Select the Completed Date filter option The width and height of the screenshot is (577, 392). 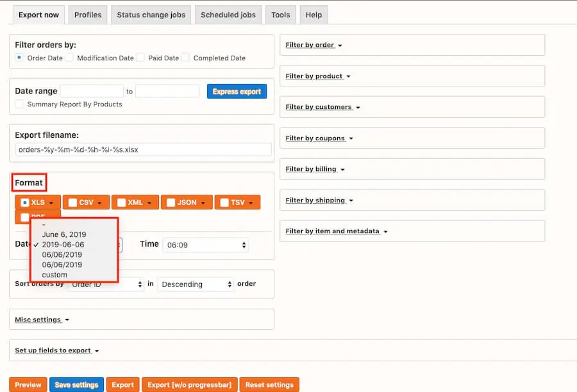186,58
